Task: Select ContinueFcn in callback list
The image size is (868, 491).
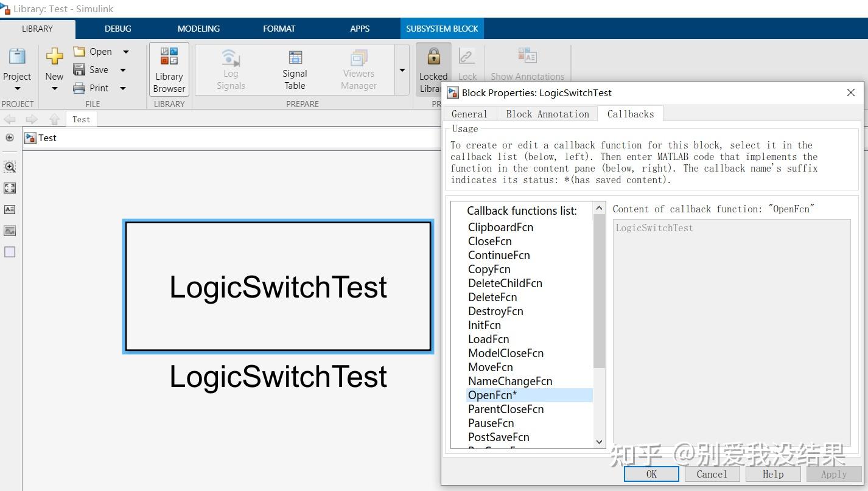Action: (x=499, y=255)
